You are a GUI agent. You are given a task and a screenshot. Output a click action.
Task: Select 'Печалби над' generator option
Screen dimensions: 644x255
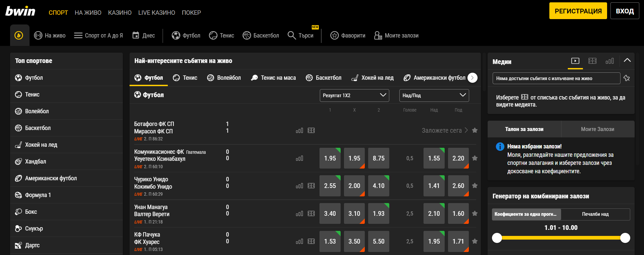pos(595,214)
